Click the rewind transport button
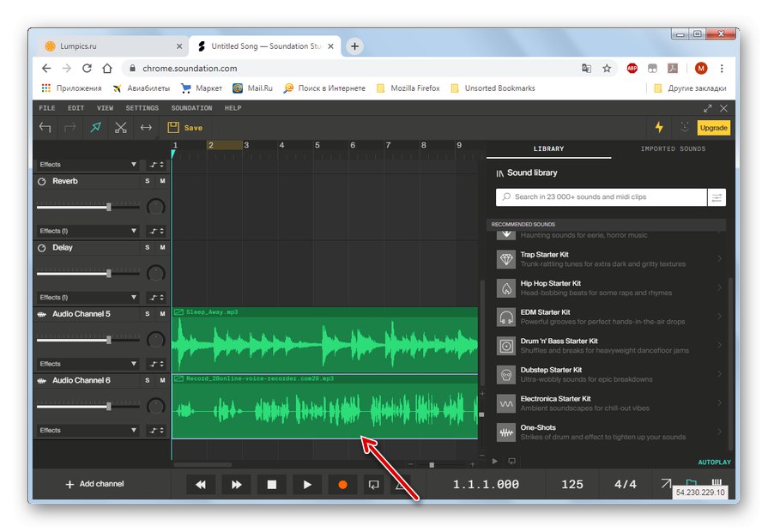 201,485
